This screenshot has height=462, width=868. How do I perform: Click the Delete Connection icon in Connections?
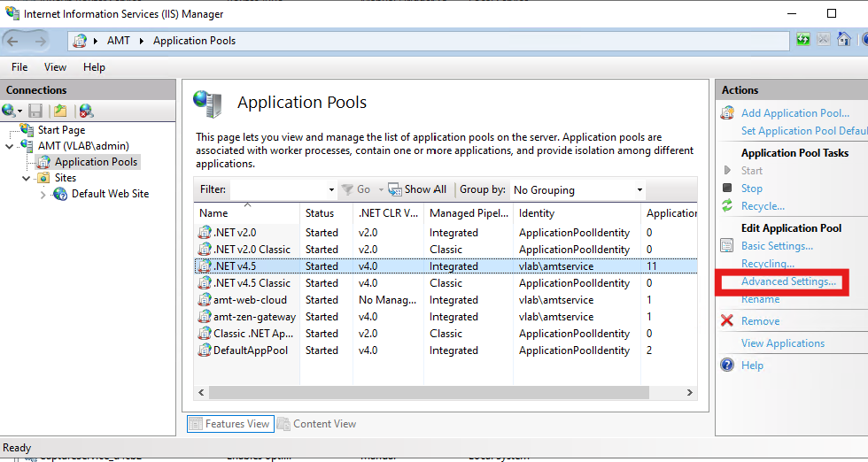click(x=86, y=111)
